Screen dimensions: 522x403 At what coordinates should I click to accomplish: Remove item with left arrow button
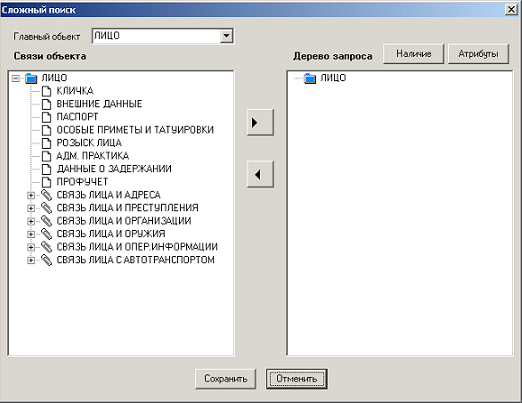[x=260, y=174]
